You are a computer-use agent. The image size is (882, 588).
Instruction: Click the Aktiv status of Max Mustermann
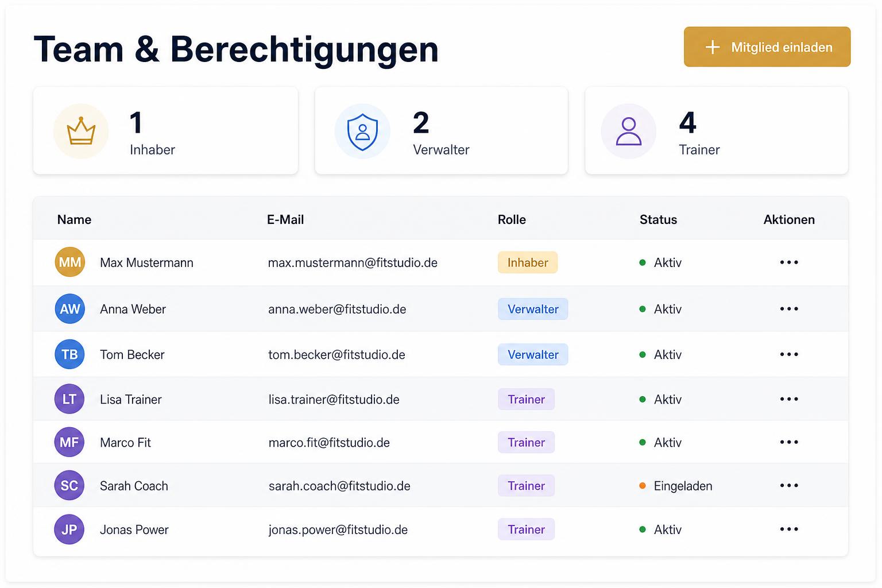(x=660, y=262)
